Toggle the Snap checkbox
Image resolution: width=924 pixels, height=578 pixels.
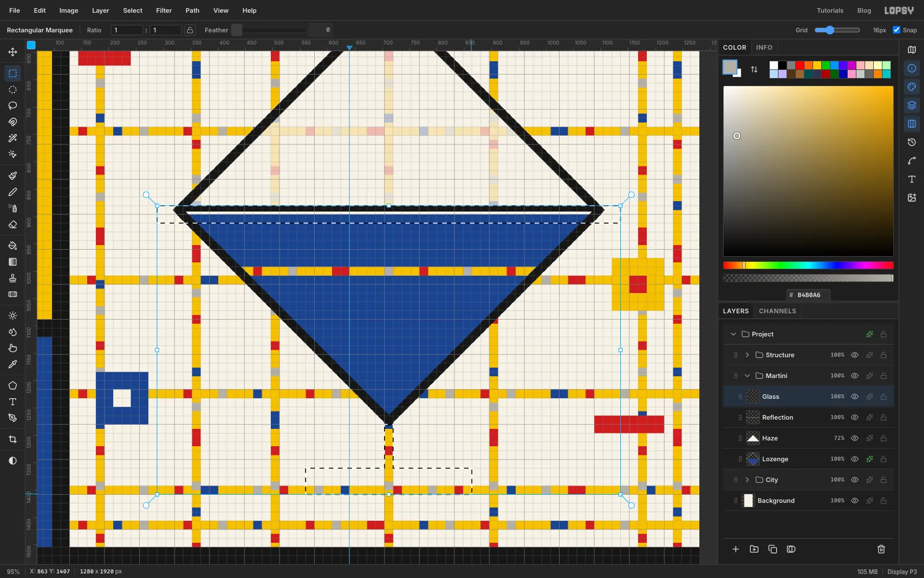[896, 30]
